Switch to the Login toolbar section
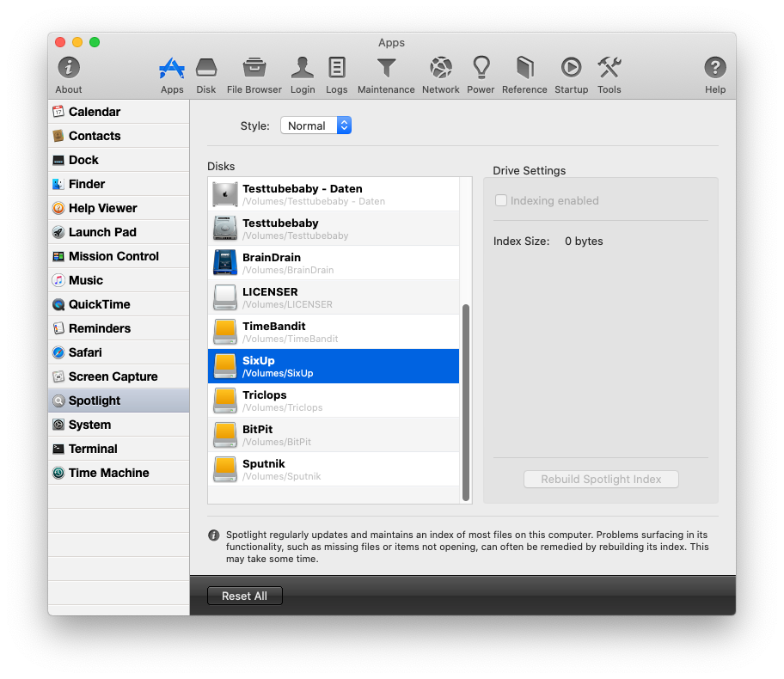 pyautogui.click(x=303, y=75)
